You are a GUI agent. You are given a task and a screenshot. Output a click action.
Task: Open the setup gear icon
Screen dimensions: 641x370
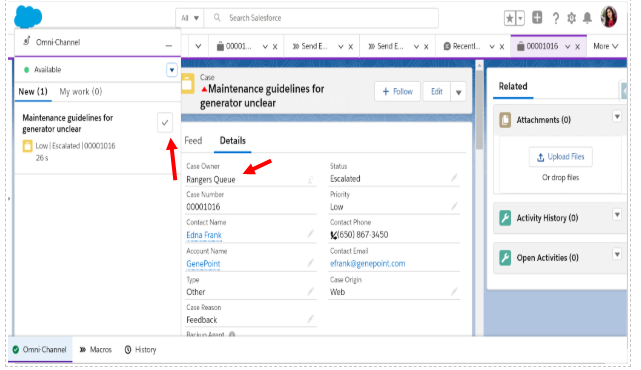571,18
